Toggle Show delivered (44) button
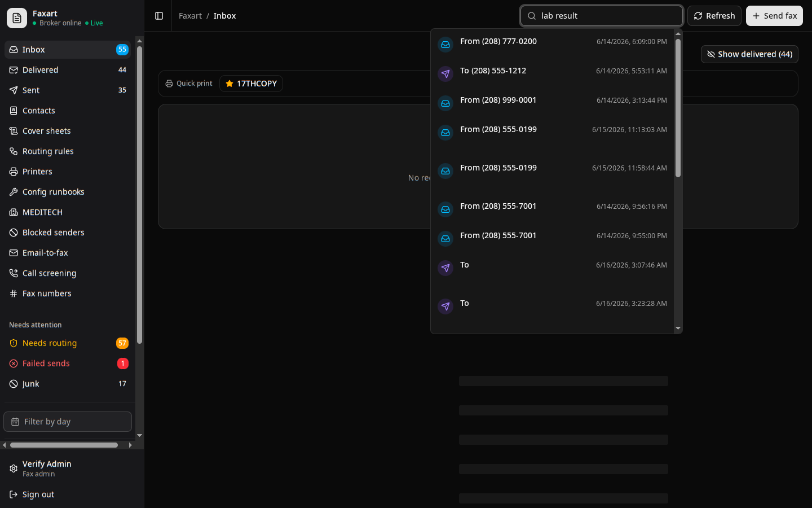The height and width of the screenshot is (508, 812). click(749, 54)
